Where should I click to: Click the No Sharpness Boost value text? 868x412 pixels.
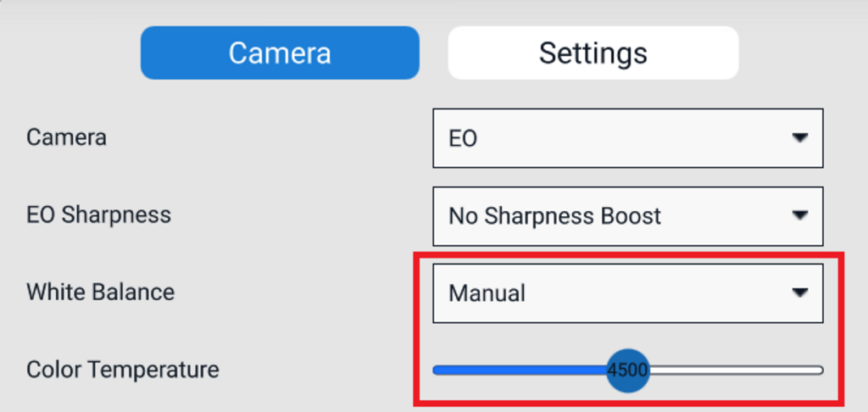coord(554,216)
